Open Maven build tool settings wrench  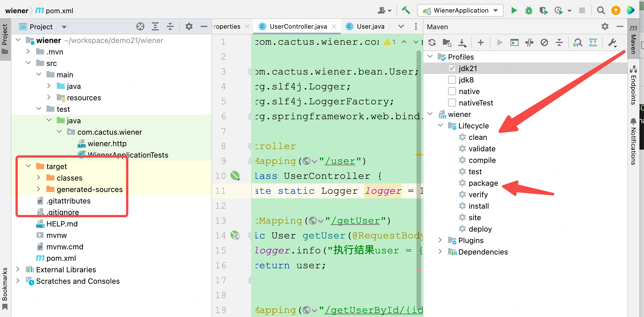612,43
